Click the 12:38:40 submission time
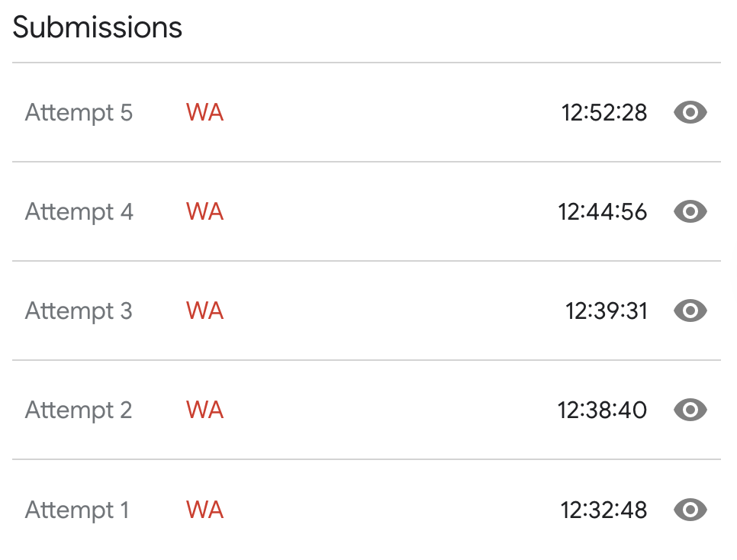737x560 pixels. 603,410
